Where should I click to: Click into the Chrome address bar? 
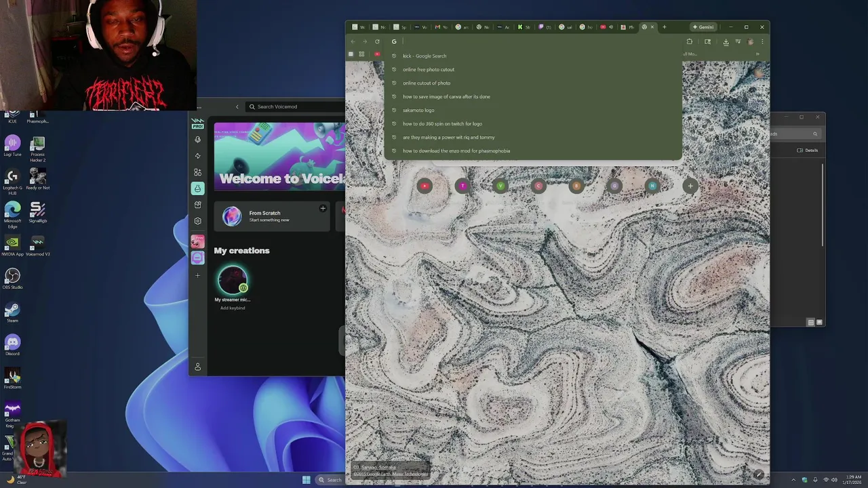coord(532,41)
